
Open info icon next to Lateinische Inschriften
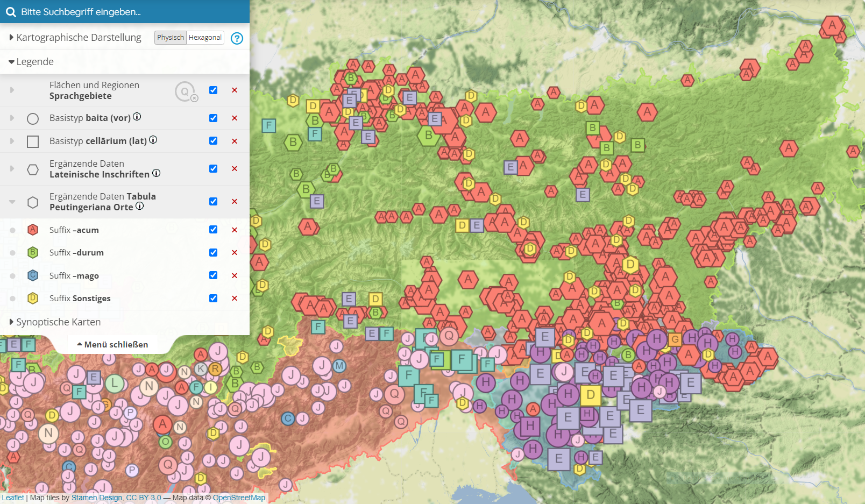tap(156, 173)
